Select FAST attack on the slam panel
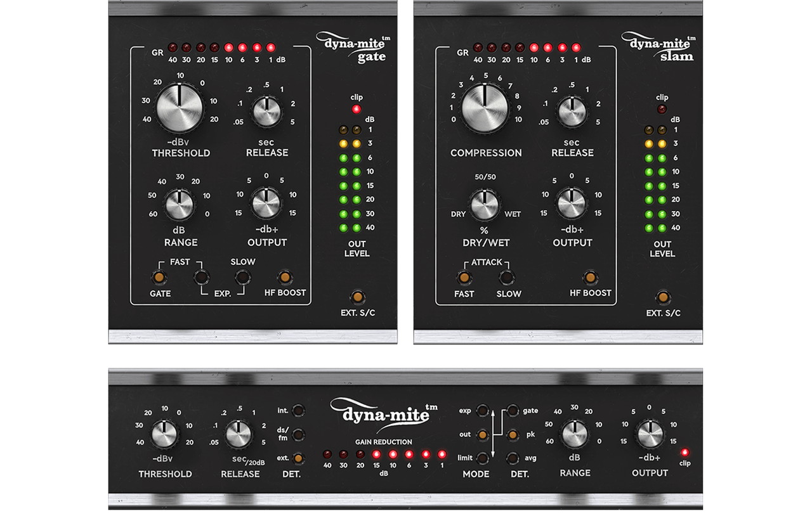 pyautogui.click(x=464, y=278)
